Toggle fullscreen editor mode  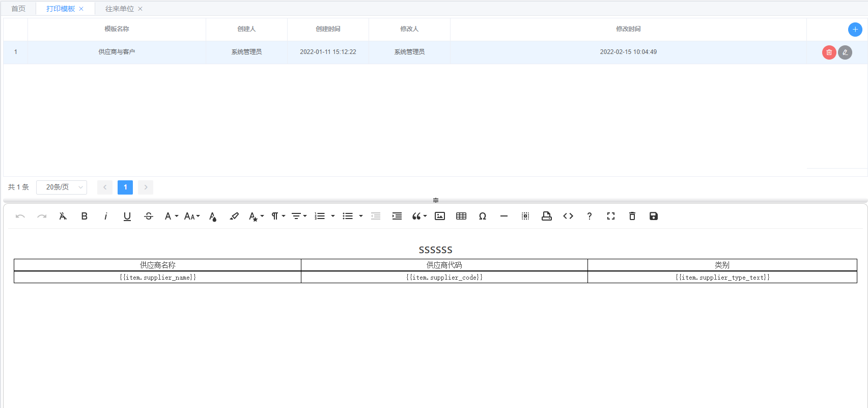point(611,216)
